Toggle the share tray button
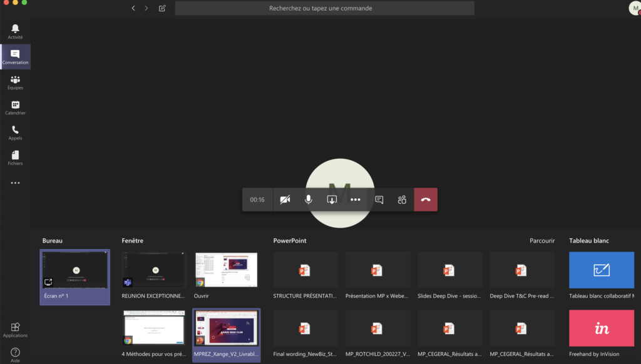Image resolution: width=641 pixels, height=364 pixels. [x=332, y=200]
